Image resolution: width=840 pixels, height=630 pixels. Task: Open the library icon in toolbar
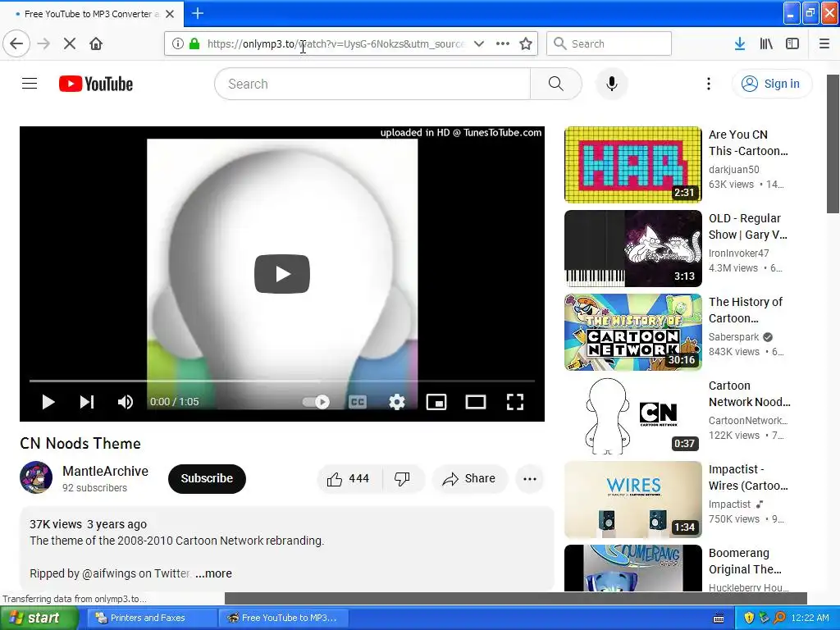766,43
